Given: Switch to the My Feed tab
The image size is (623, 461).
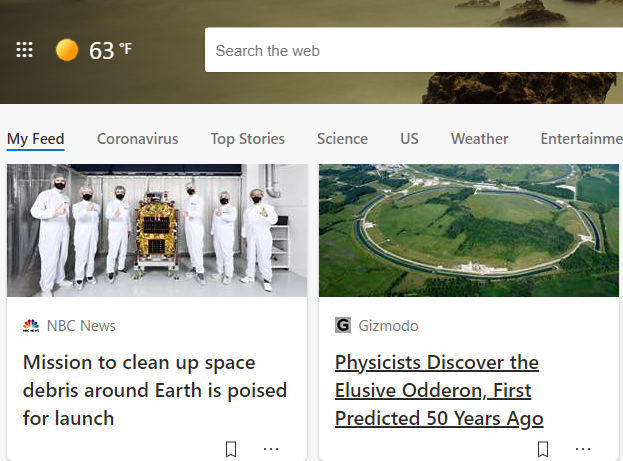Looking at the screenshot, I should coord(36,139).
